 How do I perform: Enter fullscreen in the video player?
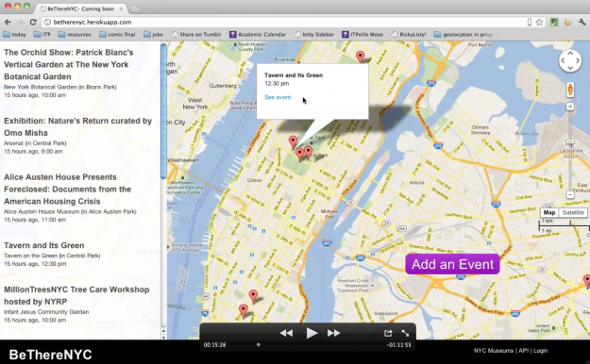(405, 333)
